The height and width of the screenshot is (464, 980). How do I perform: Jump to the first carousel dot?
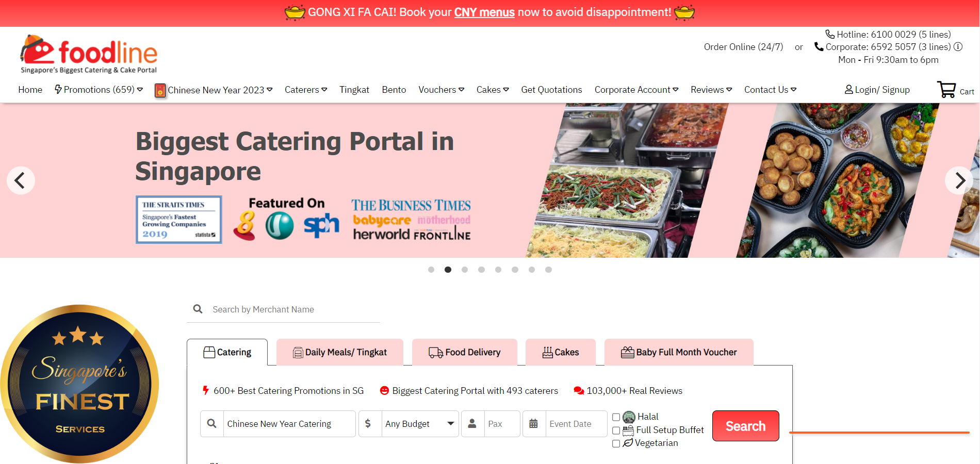[x=431, y=270]
